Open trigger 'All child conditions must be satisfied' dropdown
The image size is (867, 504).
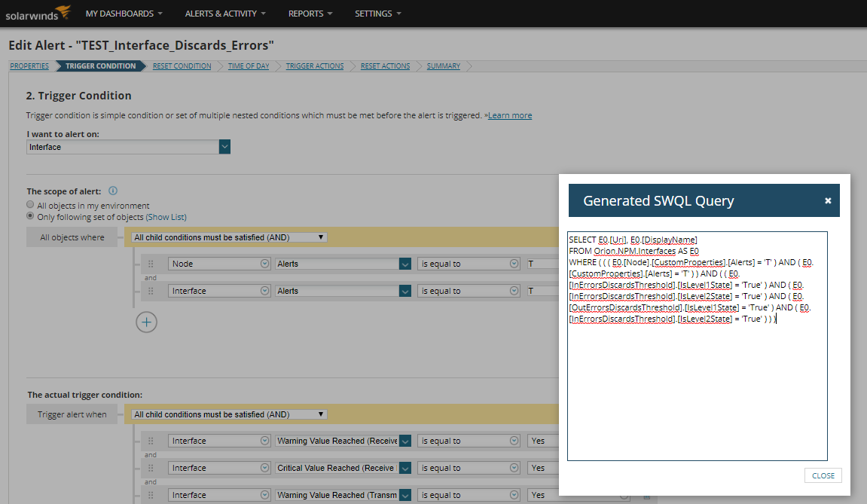pos(229,414)
